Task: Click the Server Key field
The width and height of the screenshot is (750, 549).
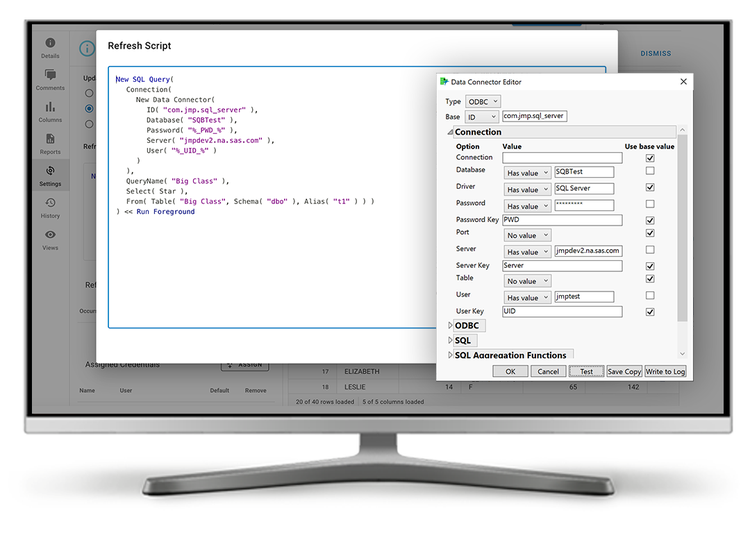Action: [562, 266]
